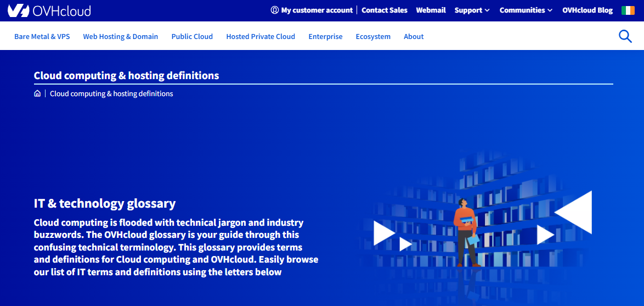Image resolution: width=644 pixels, height=306 pixels.
Task: Expand the Communities dropdown
Action: [526, 10]
